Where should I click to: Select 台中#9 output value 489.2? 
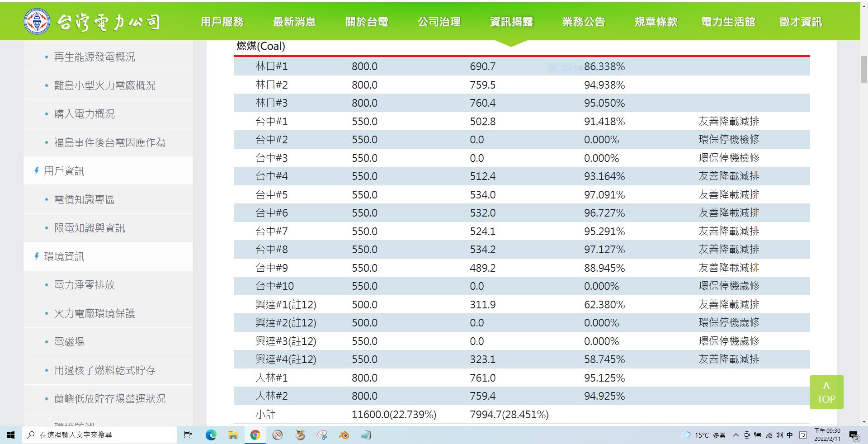tap(482, 268)
